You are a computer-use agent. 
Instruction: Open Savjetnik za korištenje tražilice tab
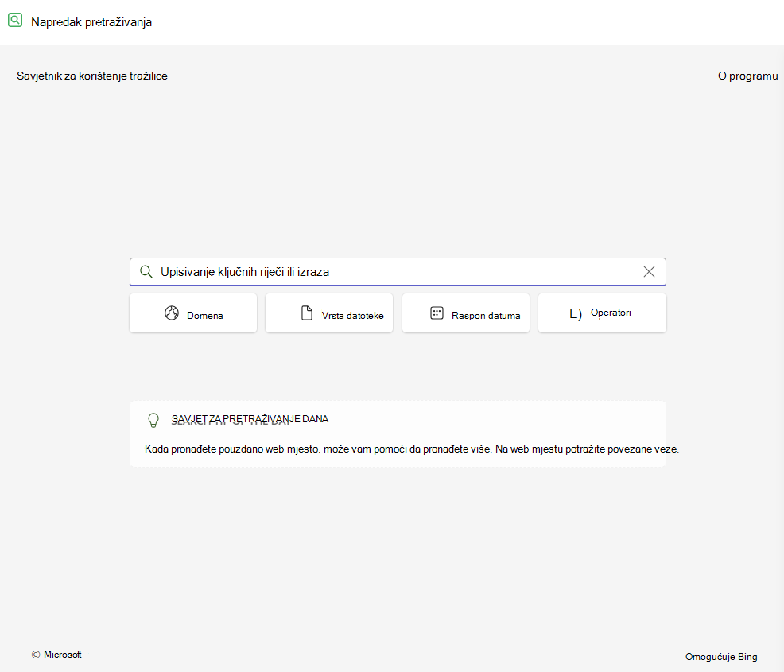[92, 76]
